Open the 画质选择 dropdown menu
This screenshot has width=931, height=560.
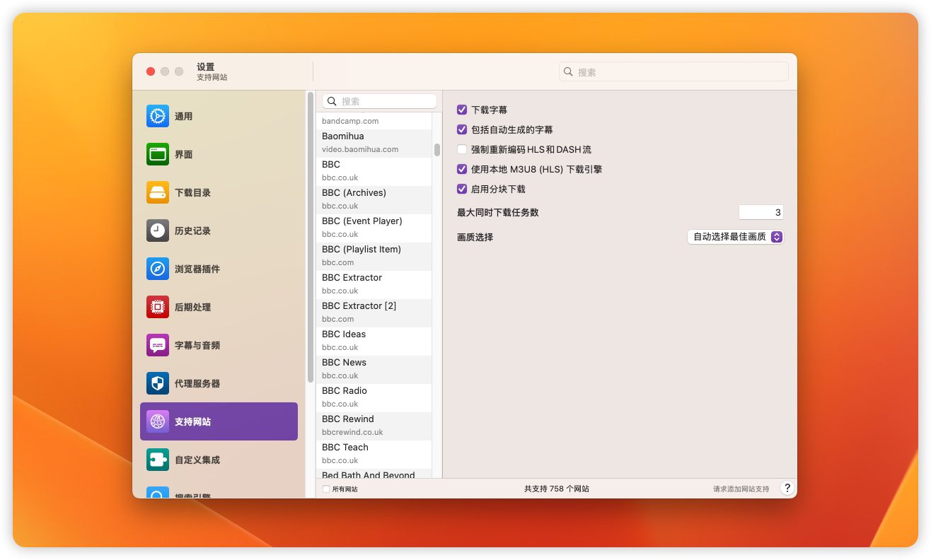(x=735, y=237)
